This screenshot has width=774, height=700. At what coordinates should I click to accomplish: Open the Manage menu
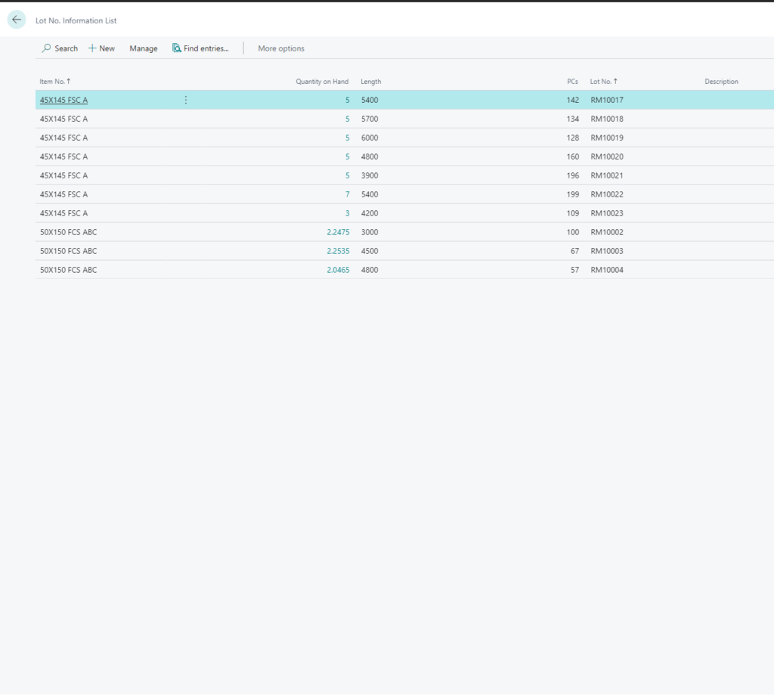(x=144, y=48)
